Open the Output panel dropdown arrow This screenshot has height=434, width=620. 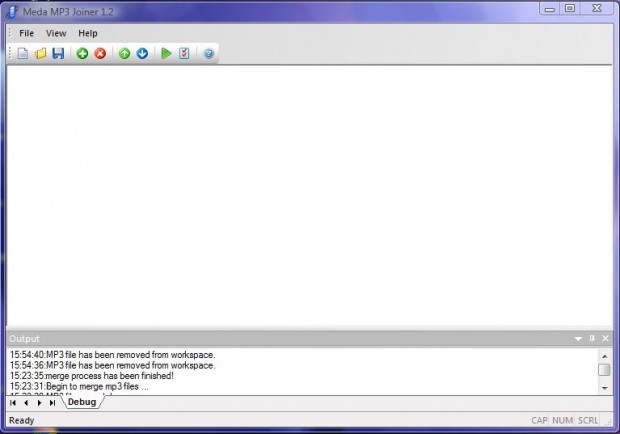578,338
